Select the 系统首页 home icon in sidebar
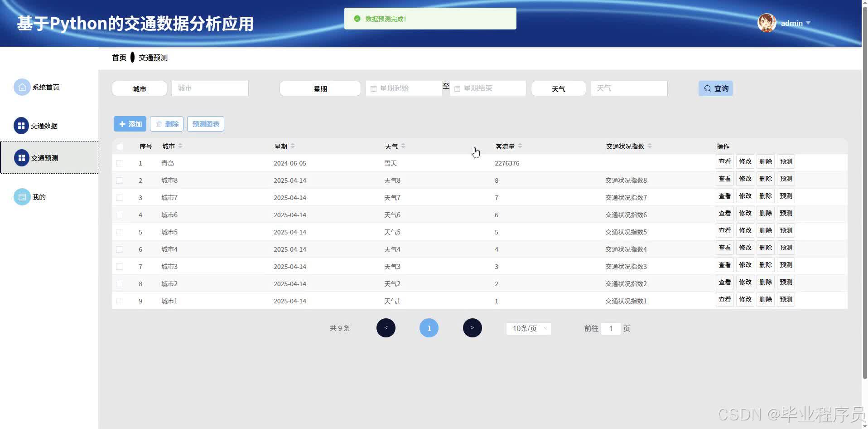 (21, 87)
